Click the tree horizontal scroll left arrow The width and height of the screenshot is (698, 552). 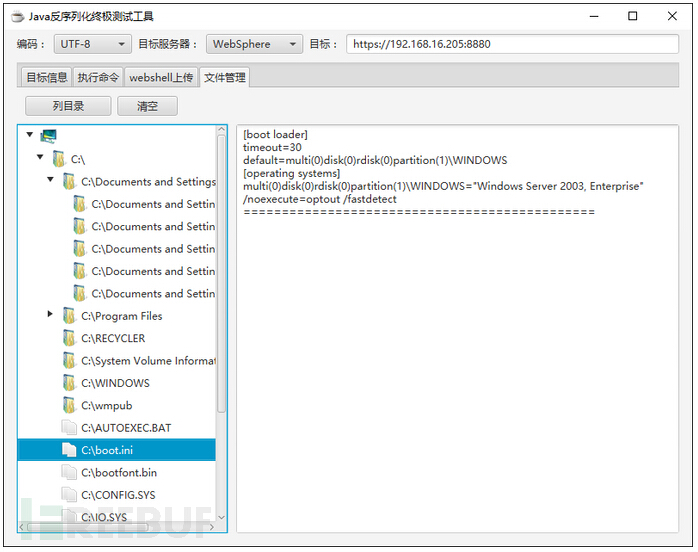coord(22,527)
